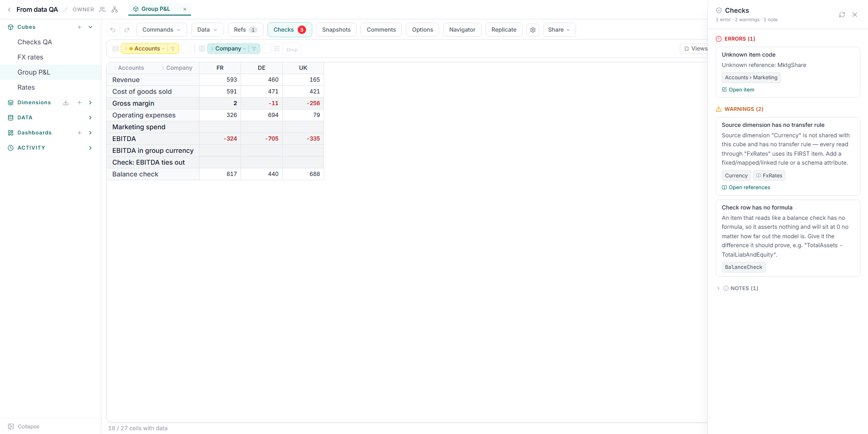The height and width of the screenshot is (434, 868).
Task: Click the rows layout icon before Accounts
Action: tap(116, 49)
